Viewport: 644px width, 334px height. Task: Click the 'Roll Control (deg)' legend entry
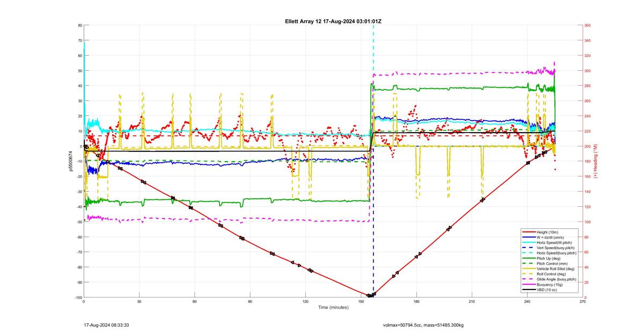click(552, 274)
